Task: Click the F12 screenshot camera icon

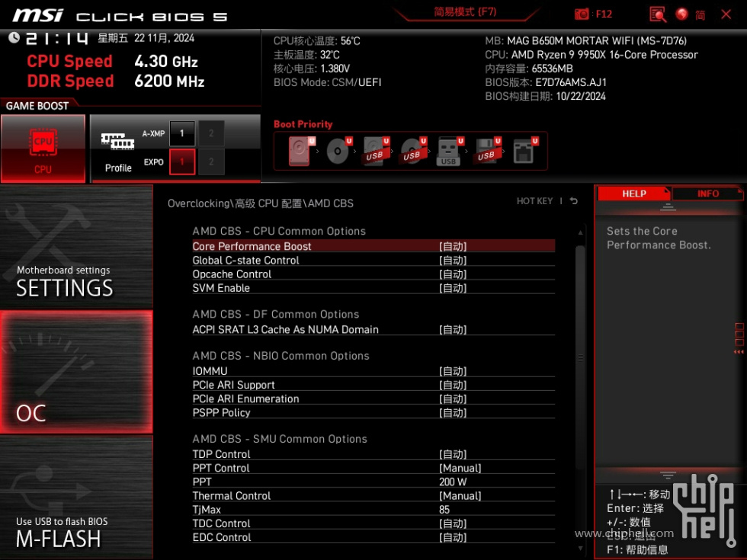Action: click(x=581, y=14)
